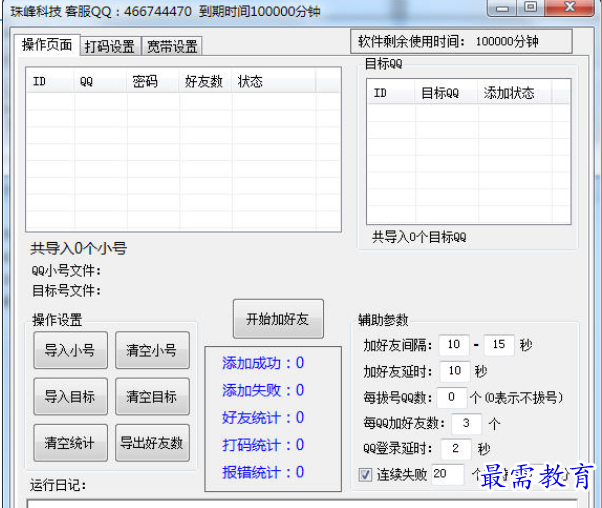This screenshot has height=508, width=602.
Task: Click the 好友统计：0 statistic
Action: click(263, 418)
